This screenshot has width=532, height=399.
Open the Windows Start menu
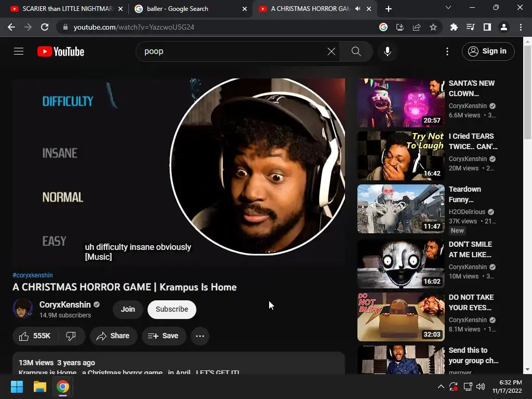point(17,387)
